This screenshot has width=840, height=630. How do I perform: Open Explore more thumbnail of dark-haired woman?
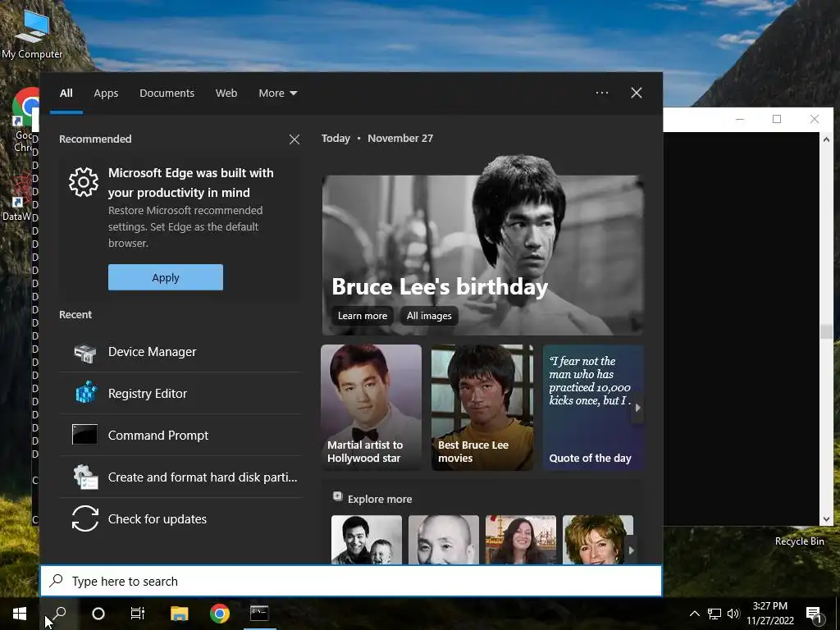tap(521, 540)
